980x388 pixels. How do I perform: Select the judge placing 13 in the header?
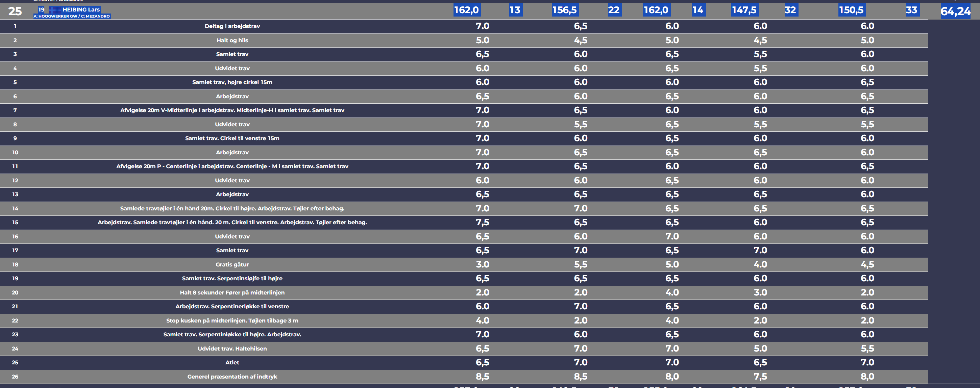click(x=515, y=10)
